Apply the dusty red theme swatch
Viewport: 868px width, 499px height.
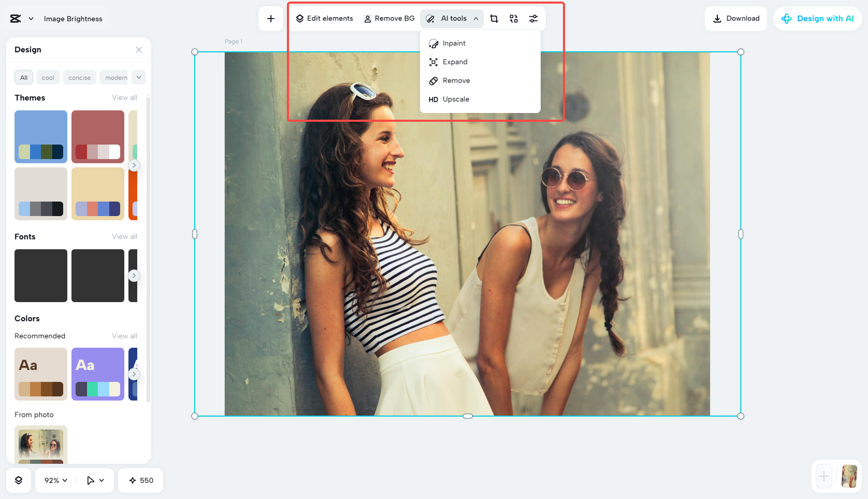click(98, 137)
